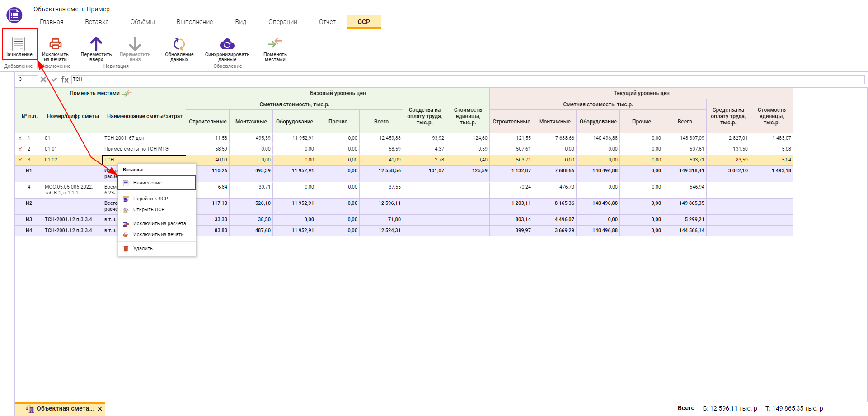Click the status bar total Т: 149 865,35 тыс. р
The image size is (868, 416).
(x=794, y=408)
